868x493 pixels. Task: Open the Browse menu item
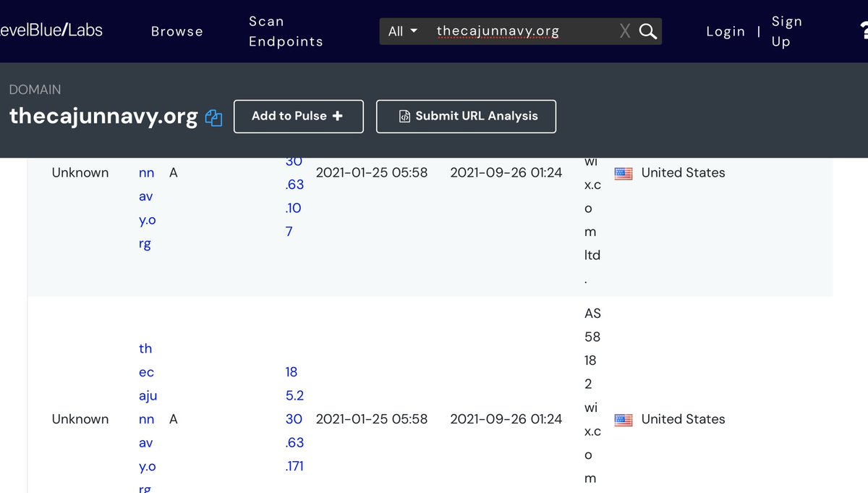(176, 31)
